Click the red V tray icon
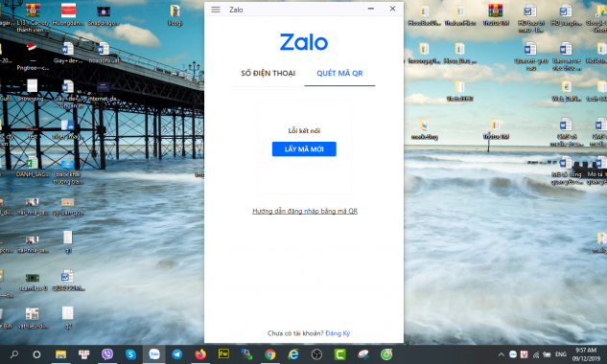Screen dimensions: 607x364 [x=525, y=354]
